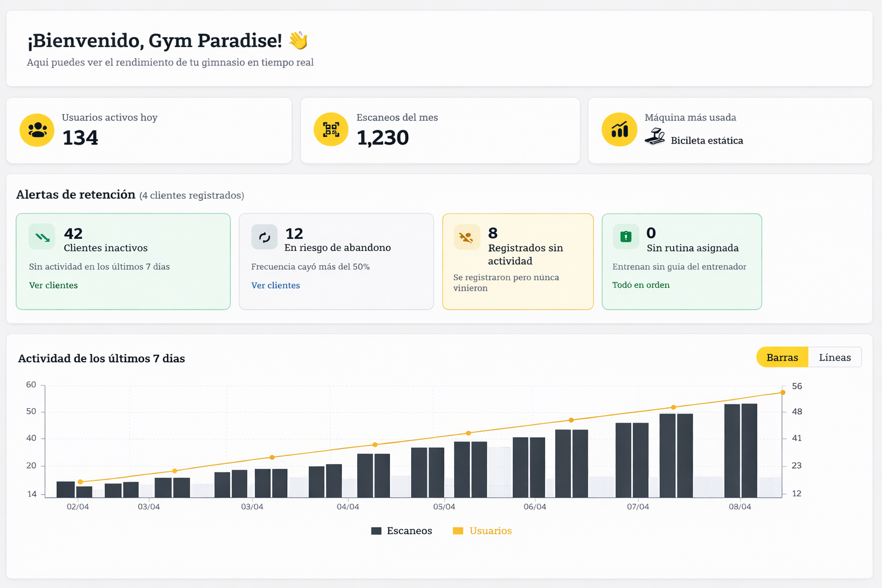This screenshot has width=882, height=588.
Task: Select the QR scan icon for Escaneos del mes
Action: tap(331, 130)
